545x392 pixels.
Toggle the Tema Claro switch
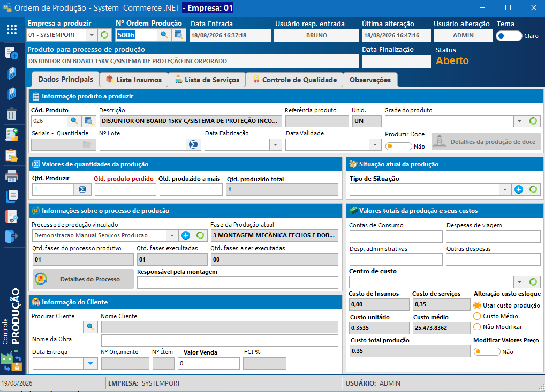pos(509,36)
